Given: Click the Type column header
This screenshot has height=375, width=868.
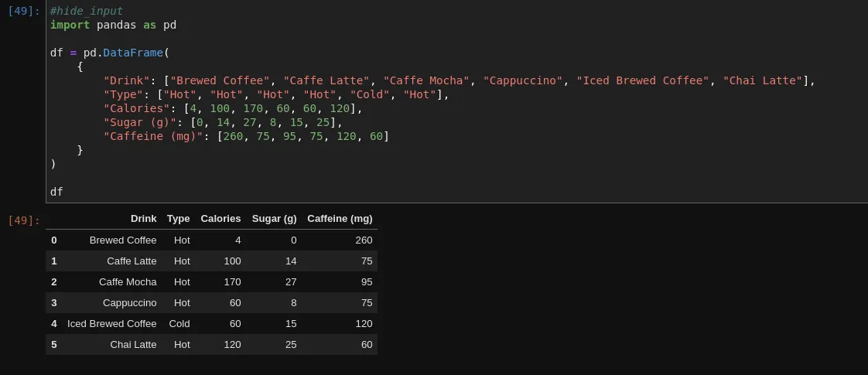Looking at the screenshot, I should (x=178, y=219).
